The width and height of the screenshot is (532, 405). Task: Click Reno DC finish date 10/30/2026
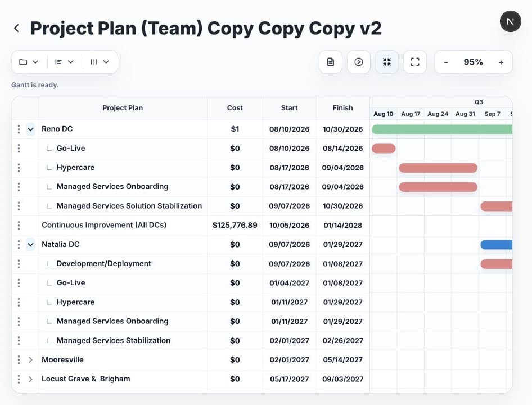point(342,129)
